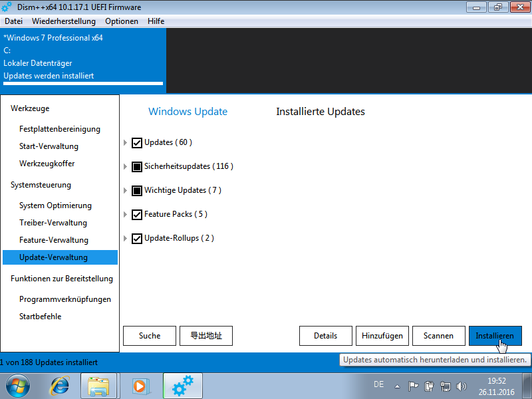532x399 pixels.
Task: Open Feature-Verwaltung in sidebar
Action: pos(54,240)
